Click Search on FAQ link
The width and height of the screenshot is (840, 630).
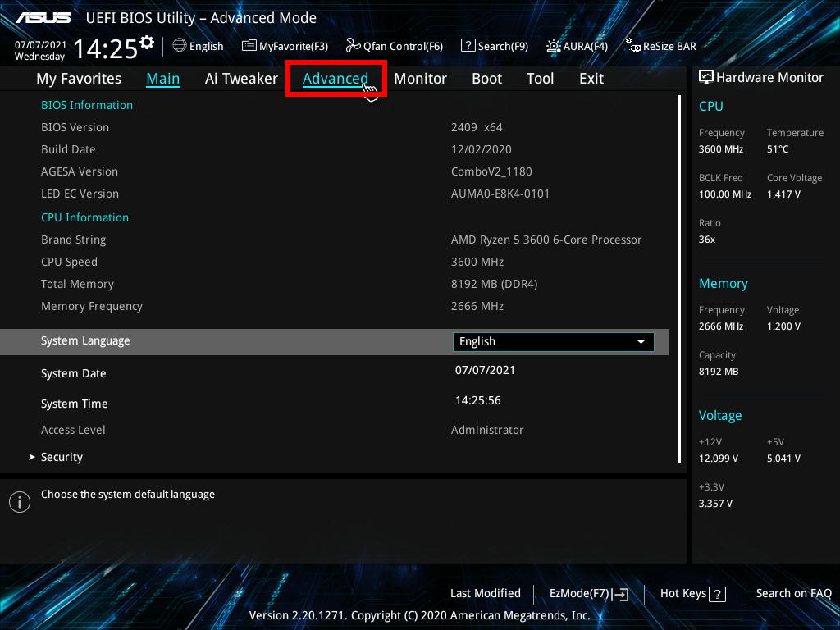[x=794, y=593]
